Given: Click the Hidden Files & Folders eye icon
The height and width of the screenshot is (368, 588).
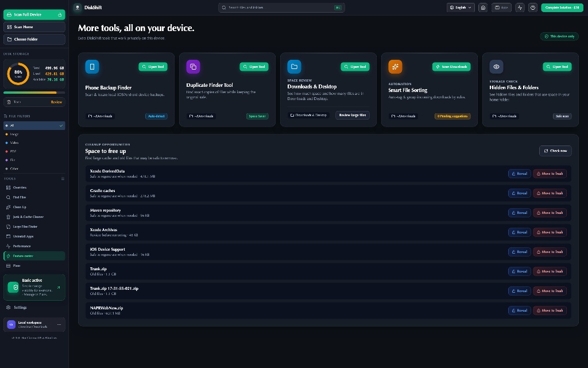Looking at the screenshot, I should [x=496, y=67].
